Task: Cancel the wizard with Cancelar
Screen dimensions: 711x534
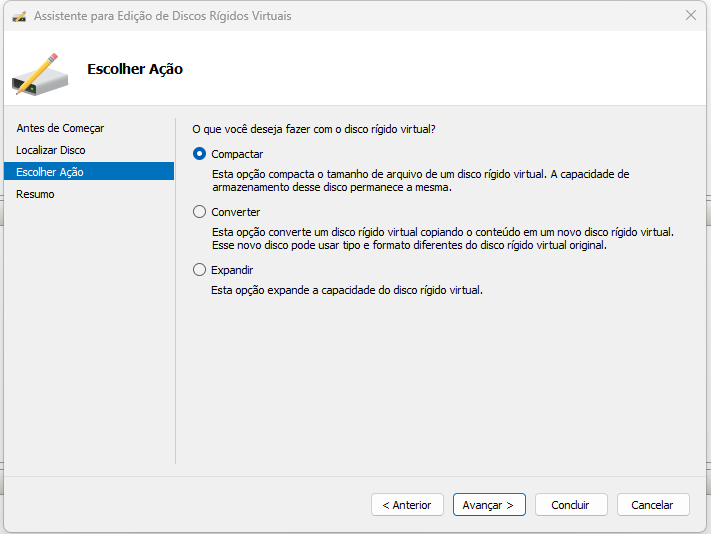Action: (x=653, y=505)
